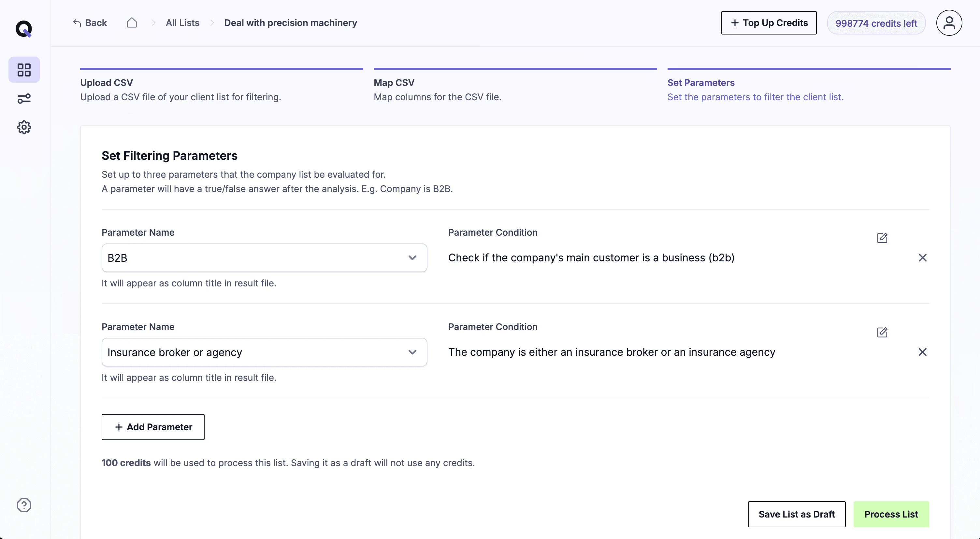Click the app logo in sidebar
Screen dimensions: 980x539
23,29
